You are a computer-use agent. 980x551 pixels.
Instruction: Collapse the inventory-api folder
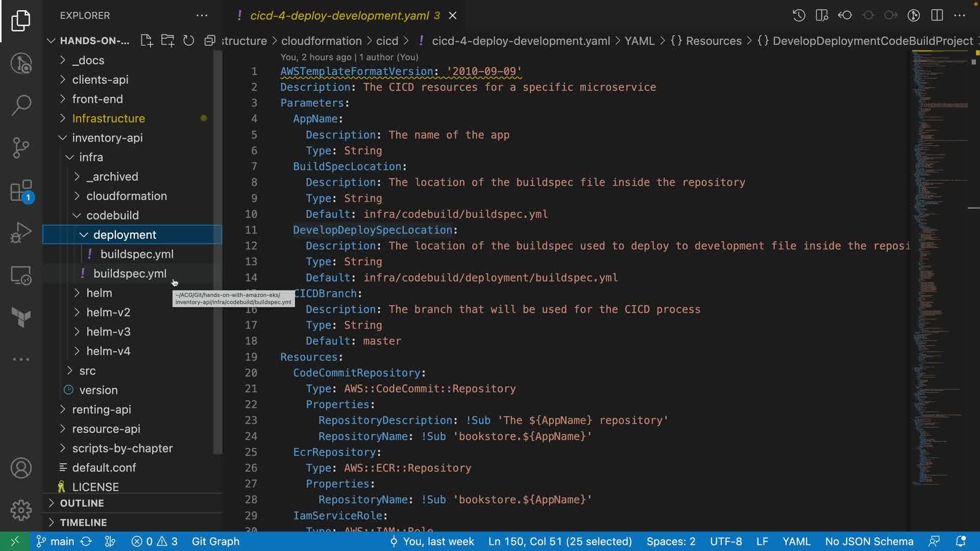(107, 138)
